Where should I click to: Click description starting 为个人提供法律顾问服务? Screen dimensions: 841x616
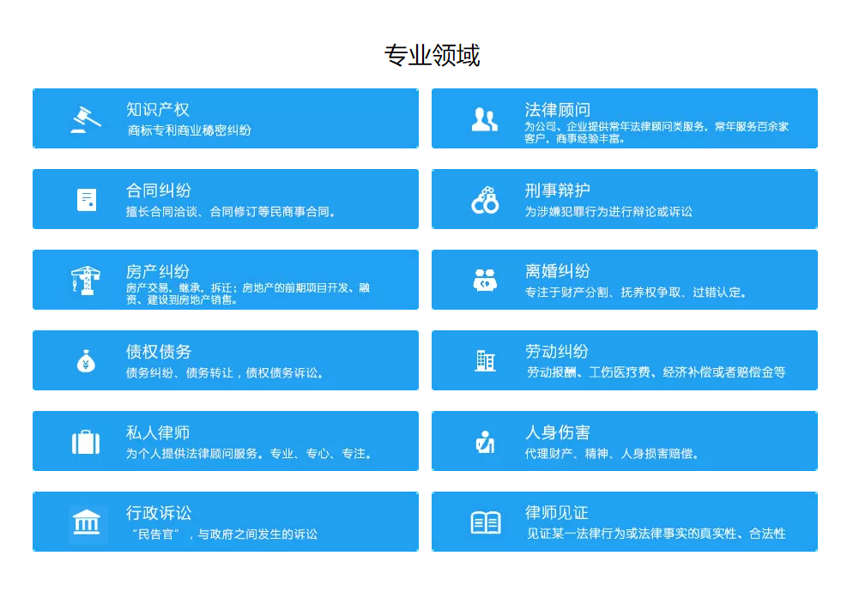248,454
